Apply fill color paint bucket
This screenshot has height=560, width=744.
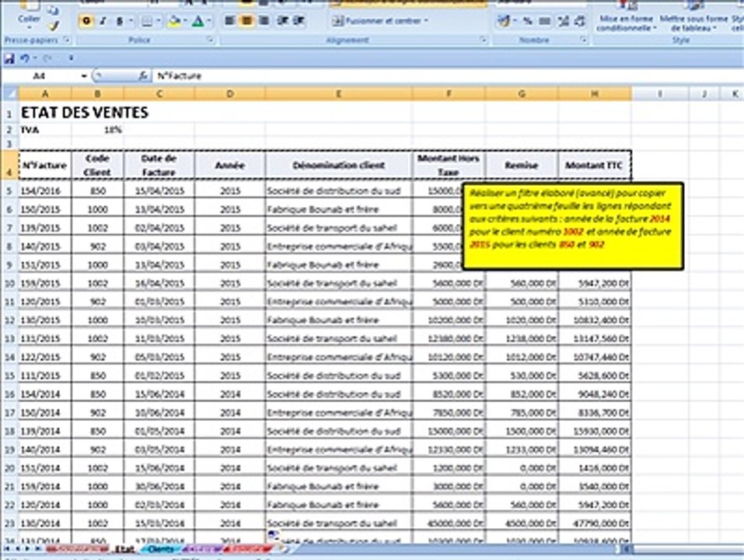point(174,21)
